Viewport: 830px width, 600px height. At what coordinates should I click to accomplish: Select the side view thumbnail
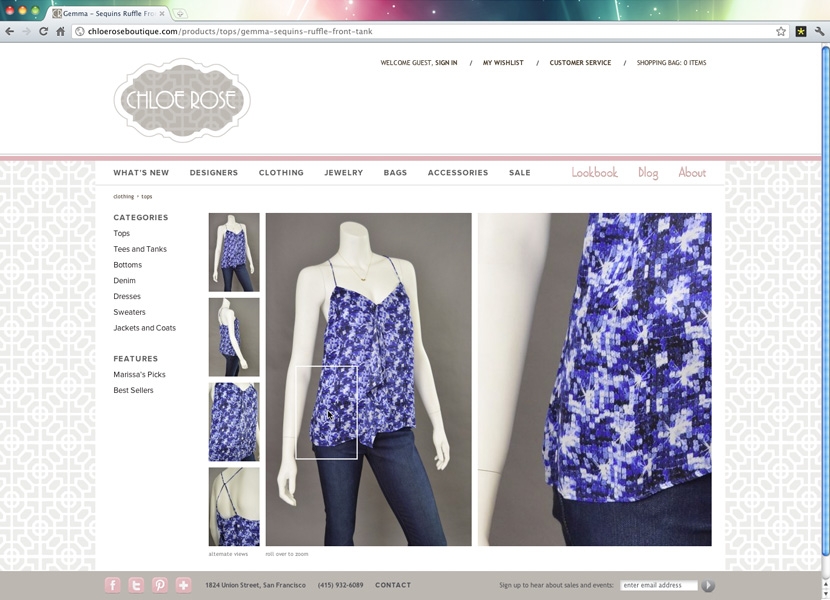click(234, 337)
